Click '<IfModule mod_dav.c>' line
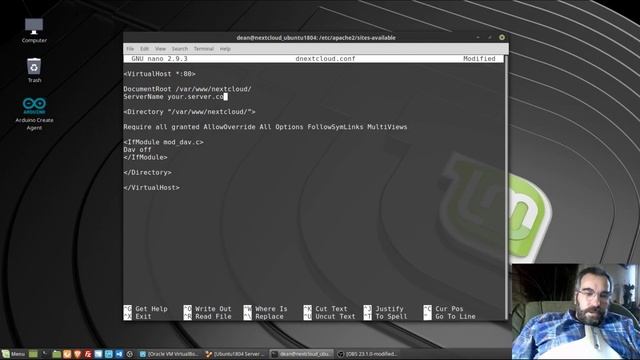Viewport: 640px width, 360px height. tap(163, 142)
